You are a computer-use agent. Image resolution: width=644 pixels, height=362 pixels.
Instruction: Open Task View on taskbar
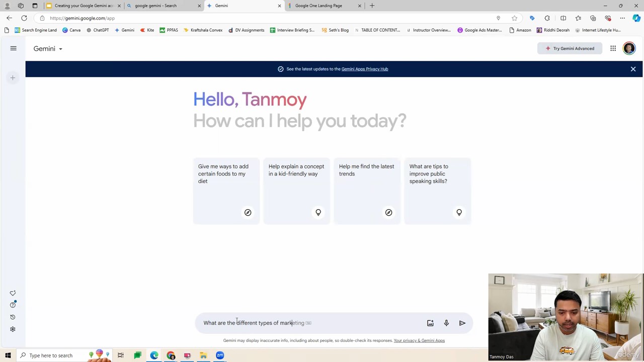[x=121, y=355]
